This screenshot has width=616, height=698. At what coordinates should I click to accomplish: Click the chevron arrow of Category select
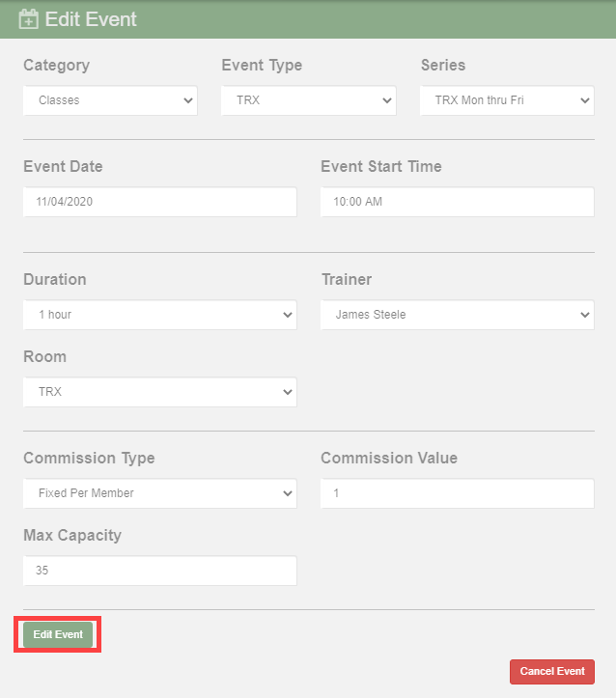(188, 100)
